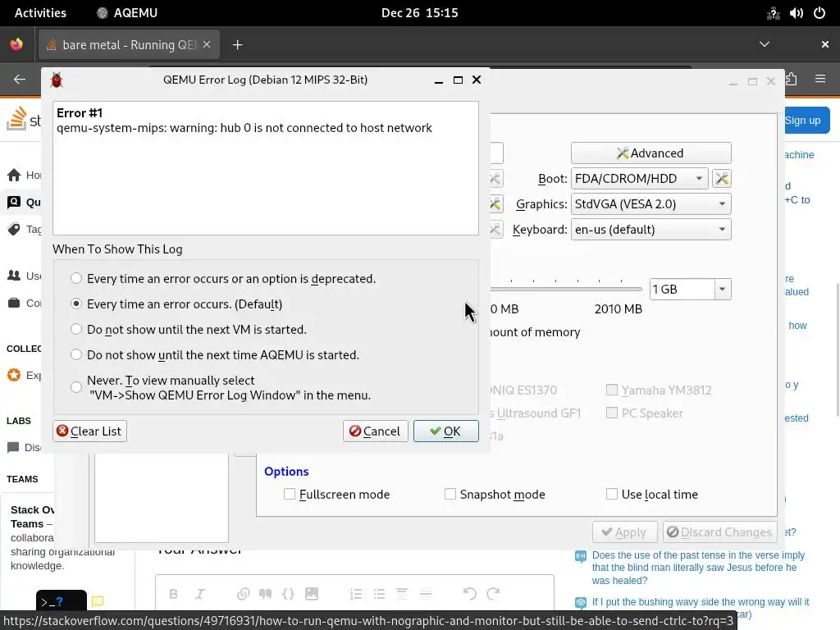
Task: Click the Firefox back arrow
Action: coord(20,80)
